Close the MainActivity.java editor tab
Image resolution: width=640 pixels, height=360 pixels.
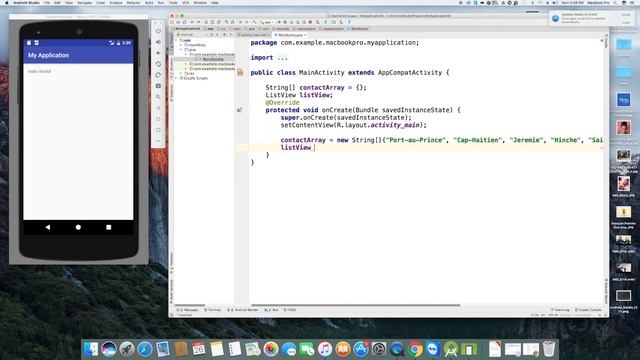click(x=305, y=35)
